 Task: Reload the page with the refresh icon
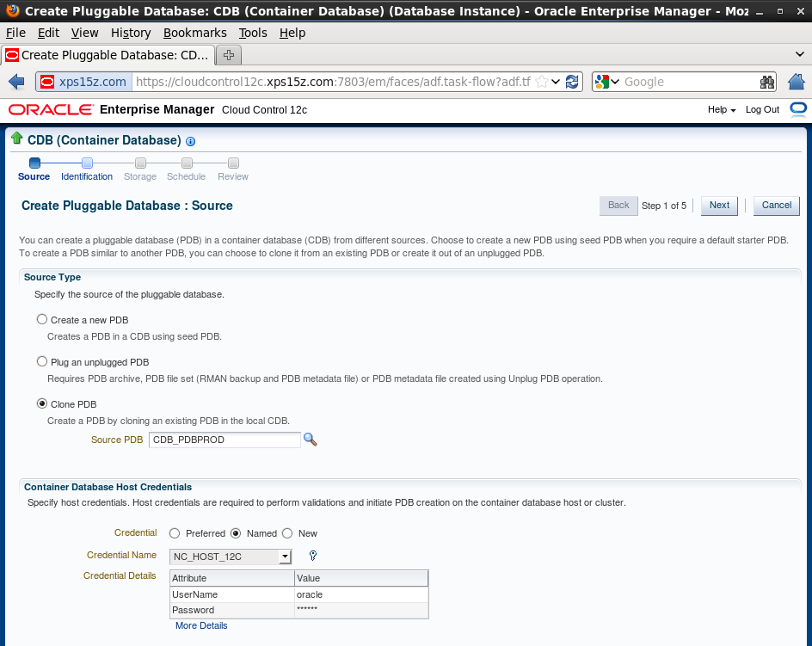point(572,82)
